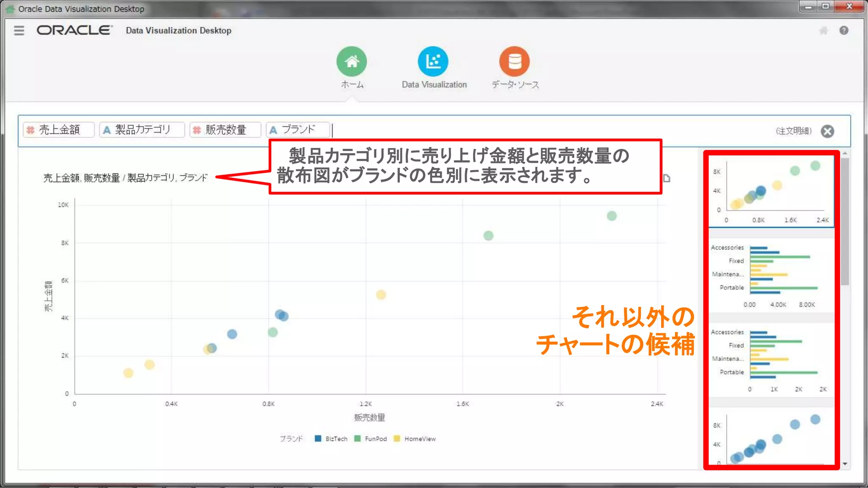Click the Data Visualization label text
868x488 pixels.
point(434,84)
